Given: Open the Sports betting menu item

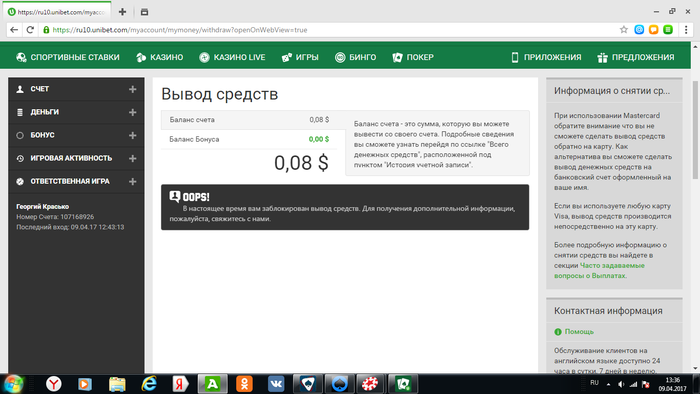Looking at the screenshot, I should click(68, 57).
